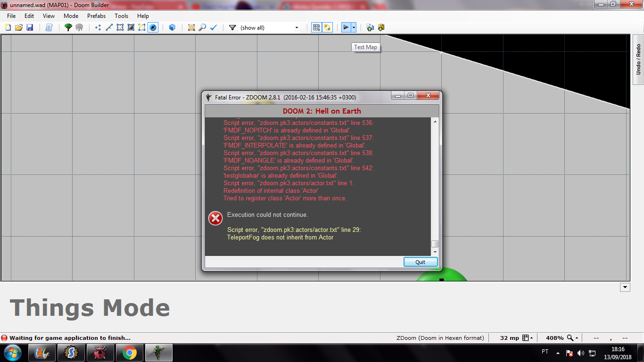Viewport: 644px width, 362px height.
Task: Open the media player taskbar icon
Action: pos(42,353)
